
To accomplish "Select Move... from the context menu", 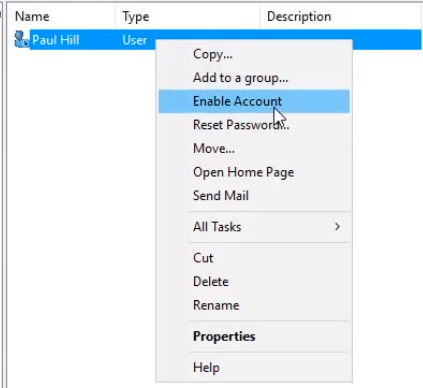I will pyautogui.click(x=254, y=148).
